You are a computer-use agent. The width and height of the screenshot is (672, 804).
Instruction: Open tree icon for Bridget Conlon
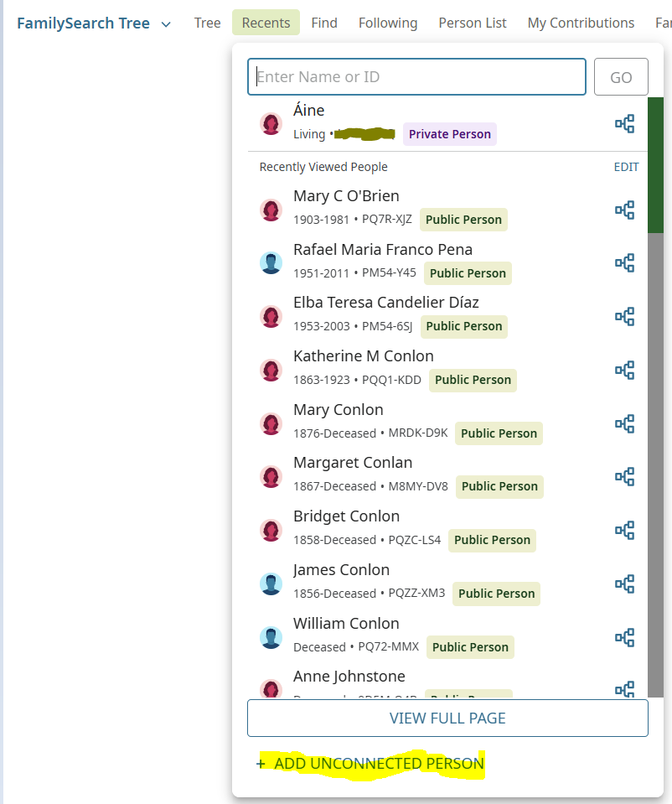point(624,530)
